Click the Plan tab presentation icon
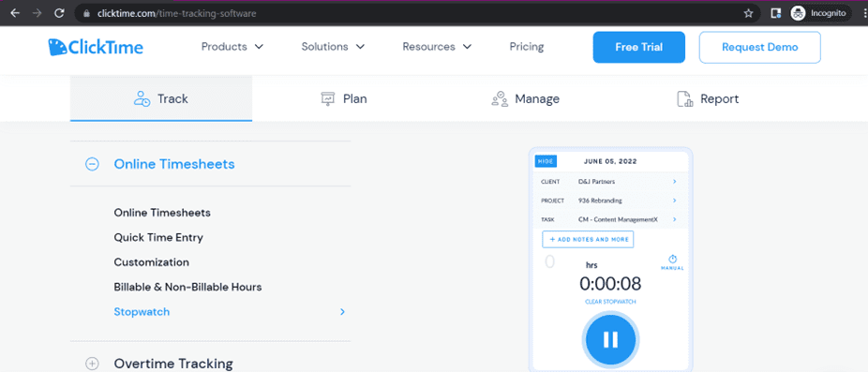 click(x=328, y=99)
